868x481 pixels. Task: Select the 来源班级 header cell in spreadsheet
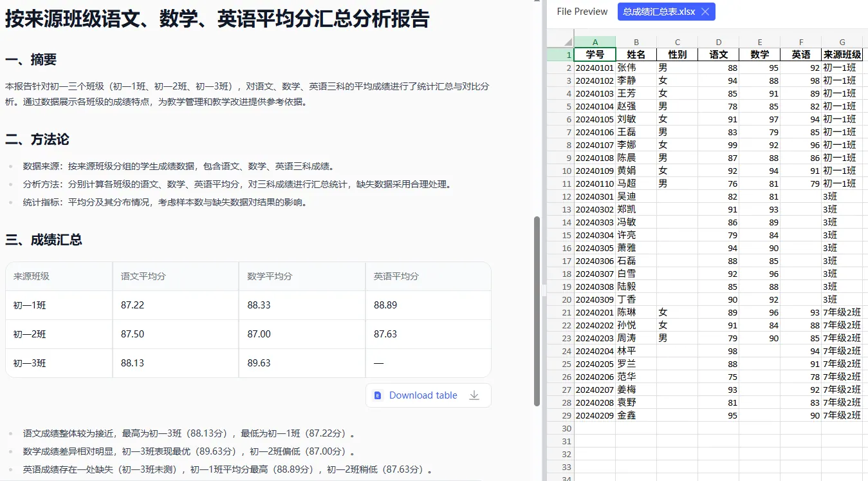click(x=842, y=55)
